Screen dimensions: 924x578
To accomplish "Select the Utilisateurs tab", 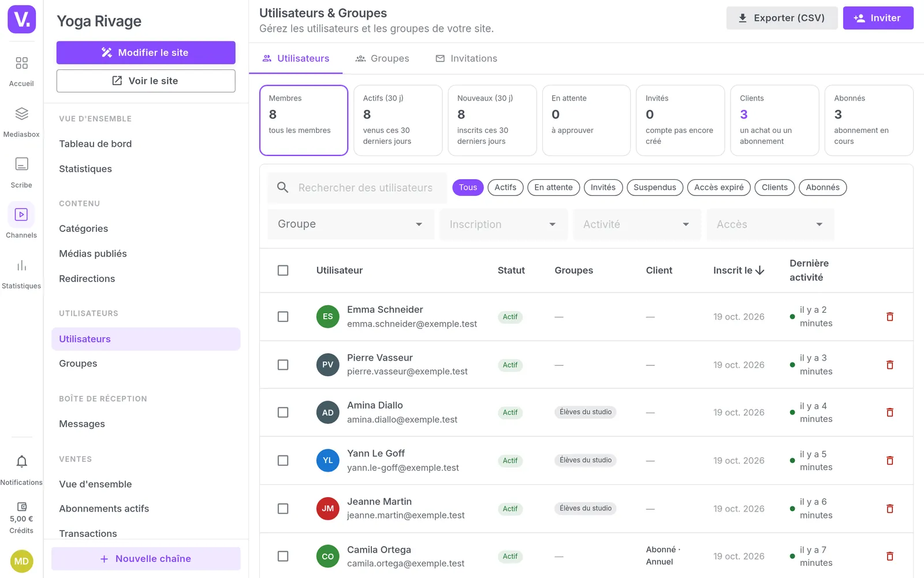I will (x=296, y=58).
